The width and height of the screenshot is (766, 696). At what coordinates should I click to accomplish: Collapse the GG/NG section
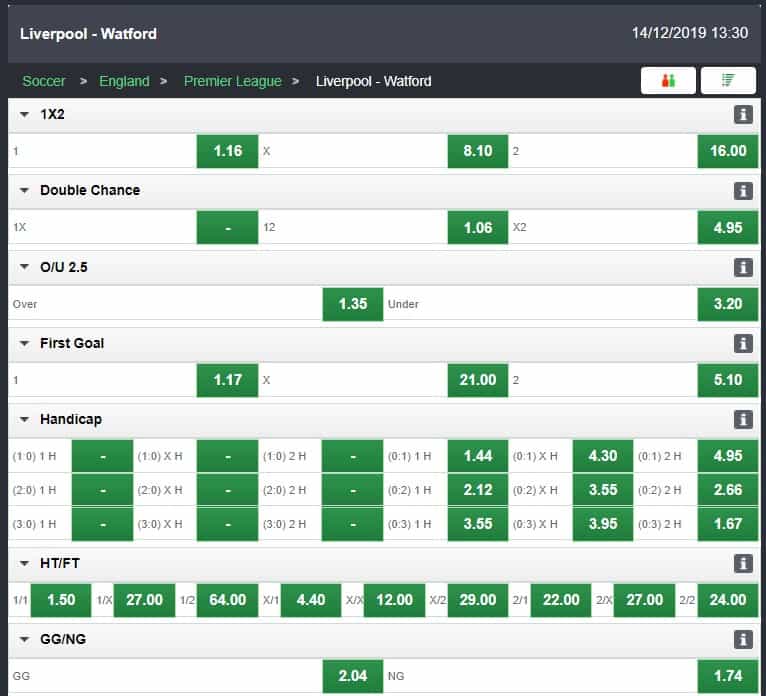pyautogui.click(x=24, y=639)
